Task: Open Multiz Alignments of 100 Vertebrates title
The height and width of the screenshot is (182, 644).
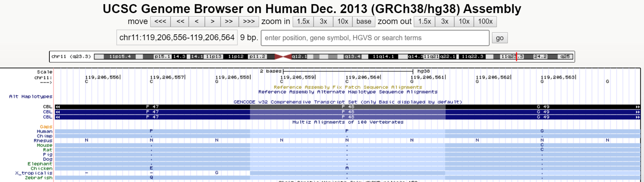Action: click(x=348, y=122)
